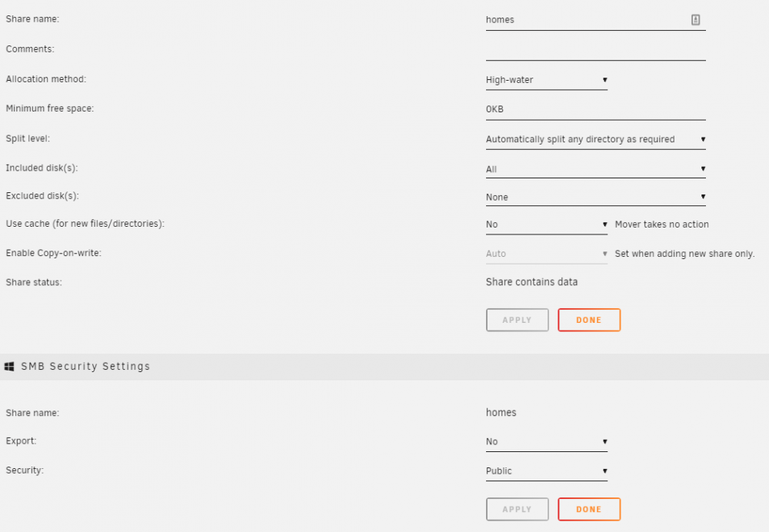Screen dimensions: 769x532
Task: Click the Minimum free space field
Action: click(x=595, y=110)
